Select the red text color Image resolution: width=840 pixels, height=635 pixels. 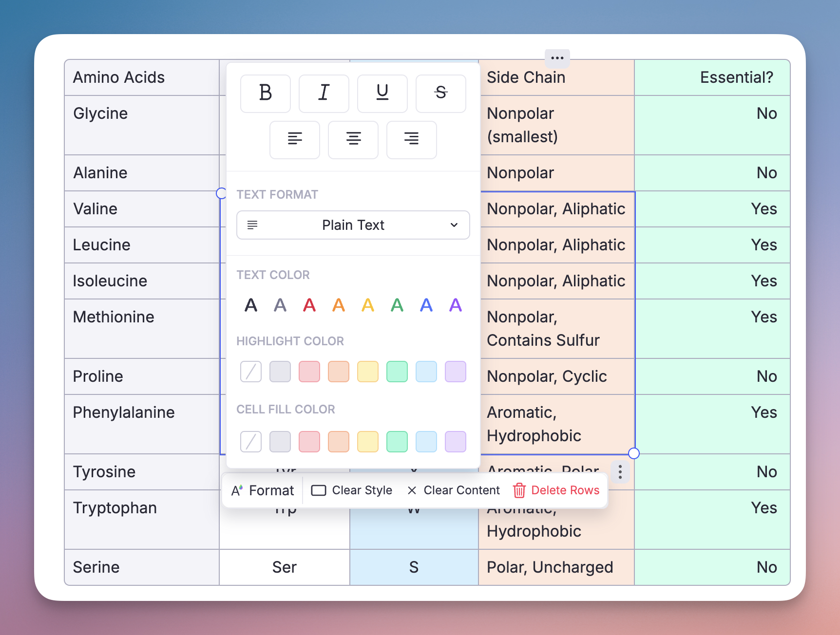pyautogui.click(x=309, y=305)
